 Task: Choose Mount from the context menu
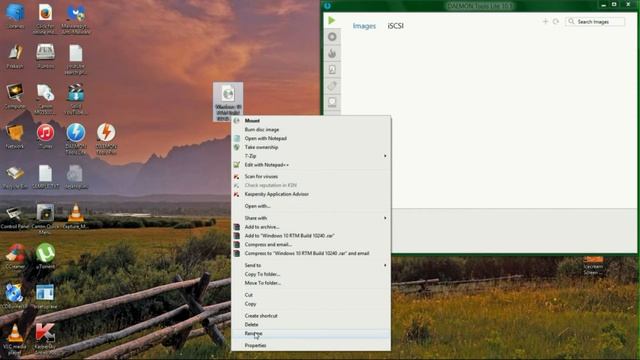311,120
